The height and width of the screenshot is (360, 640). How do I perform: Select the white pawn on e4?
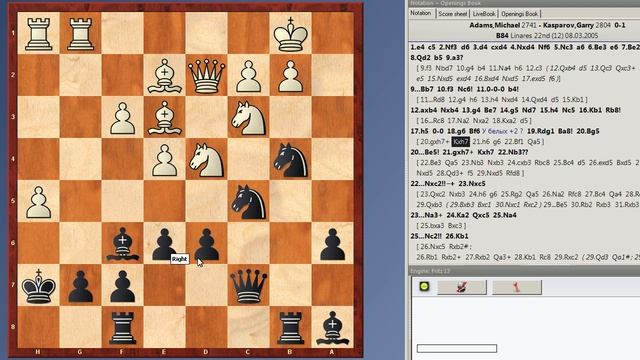click(164, 160)
